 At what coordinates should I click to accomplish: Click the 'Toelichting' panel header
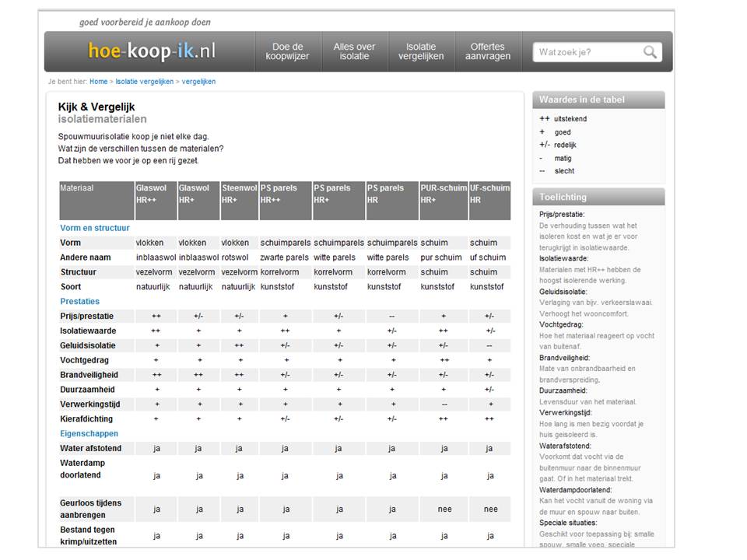pyautogui.click(x=598, y=197)
